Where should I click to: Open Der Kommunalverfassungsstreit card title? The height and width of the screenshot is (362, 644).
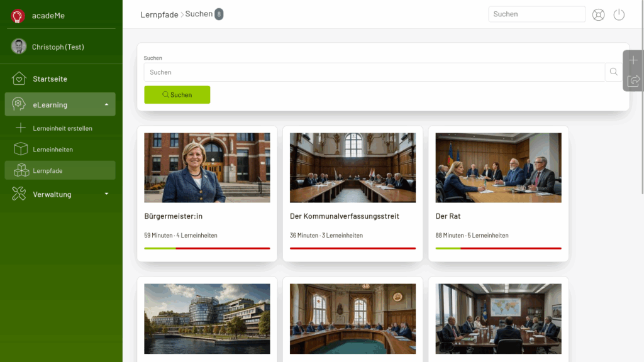click(345, 216)
